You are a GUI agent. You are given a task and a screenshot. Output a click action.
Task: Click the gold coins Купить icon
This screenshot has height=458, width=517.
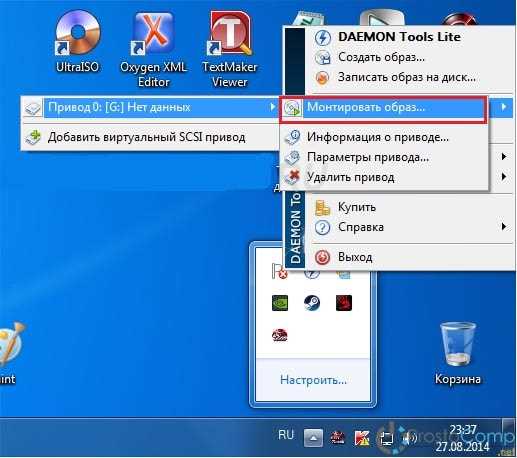coord(322,207)
